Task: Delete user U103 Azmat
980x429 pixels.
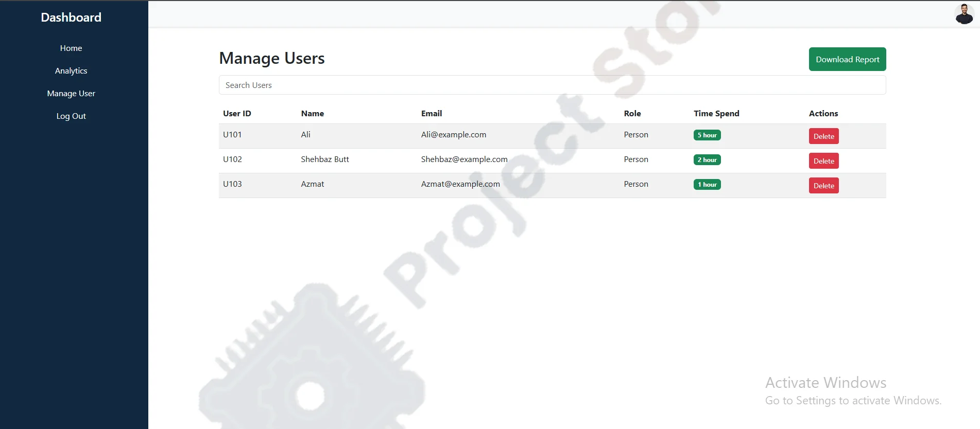Action: (x=823, y=186)
